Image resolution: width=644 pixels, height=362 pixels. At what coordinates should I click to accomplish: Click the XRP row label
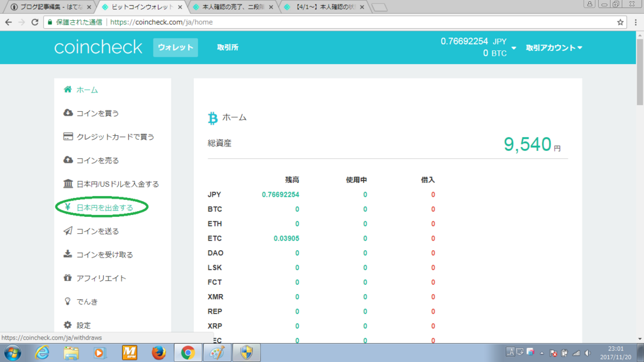(x=215, y=326)
